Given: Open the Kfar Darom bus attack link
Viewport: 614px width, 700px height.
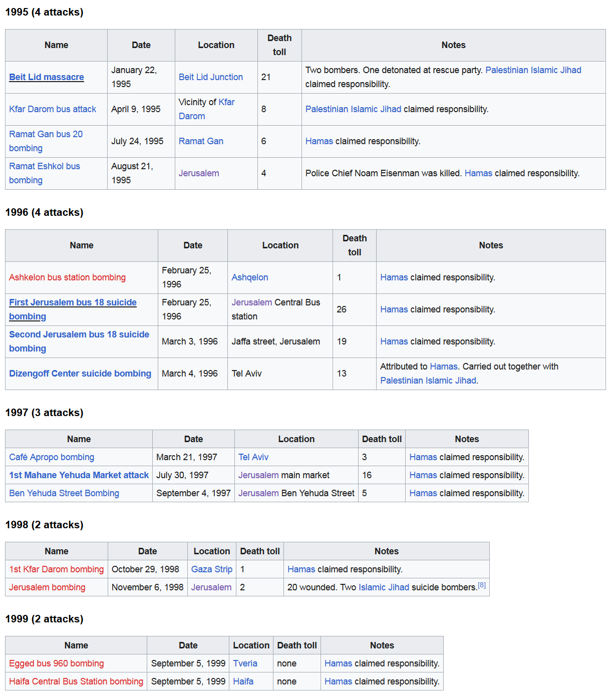Looking at the screenshot, I should (53, 109).
